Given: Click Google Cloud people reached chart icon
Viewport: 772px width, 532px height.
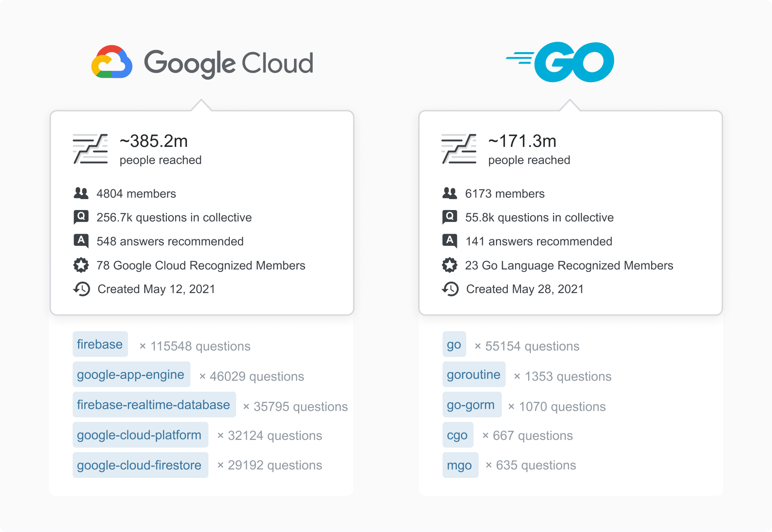Looking at the screenshot, I should pos(90,149).
